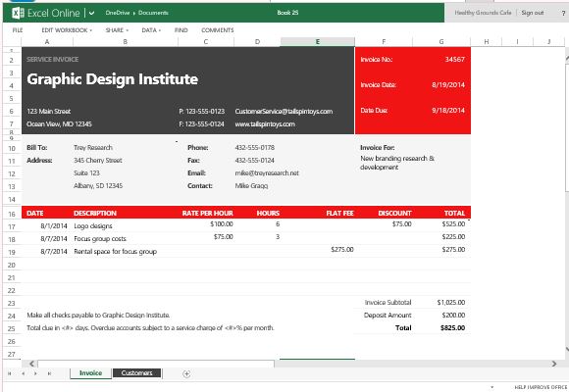Switch to the Invoice sheet tab
The width and height of the screenshot is (569, 392).
click(x=90, y=373)
